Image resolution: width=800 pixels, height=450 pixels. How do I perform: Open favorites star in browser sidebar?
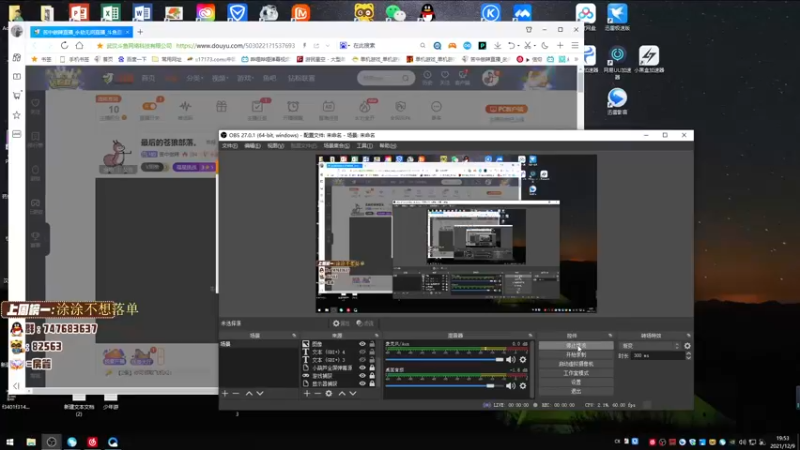tap(17, 115)
